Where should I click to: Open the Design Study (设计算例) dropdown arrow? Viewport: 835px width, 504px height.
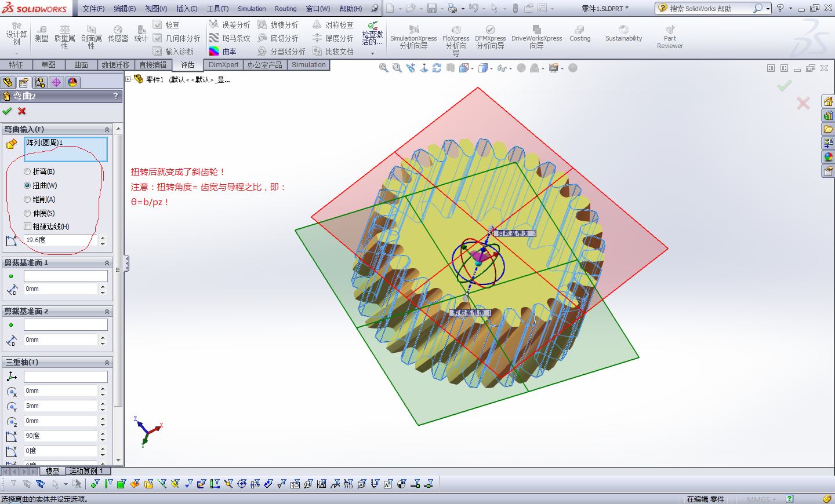coord(17,53)
